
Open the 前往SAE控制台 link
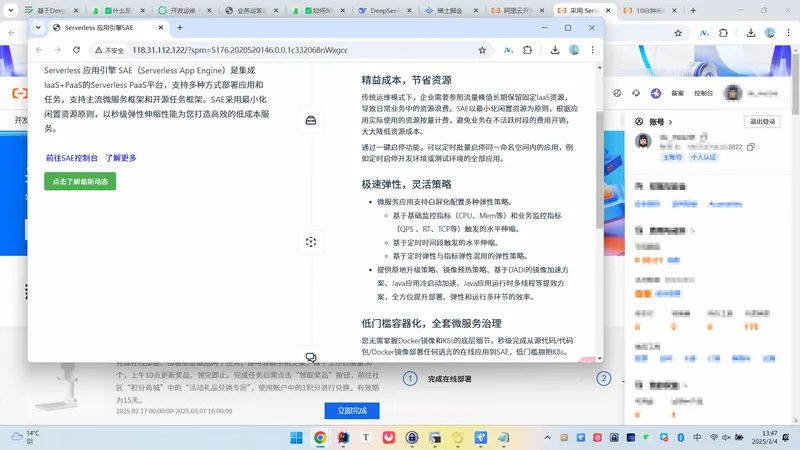pyautogui.click(x=71, y=158)
